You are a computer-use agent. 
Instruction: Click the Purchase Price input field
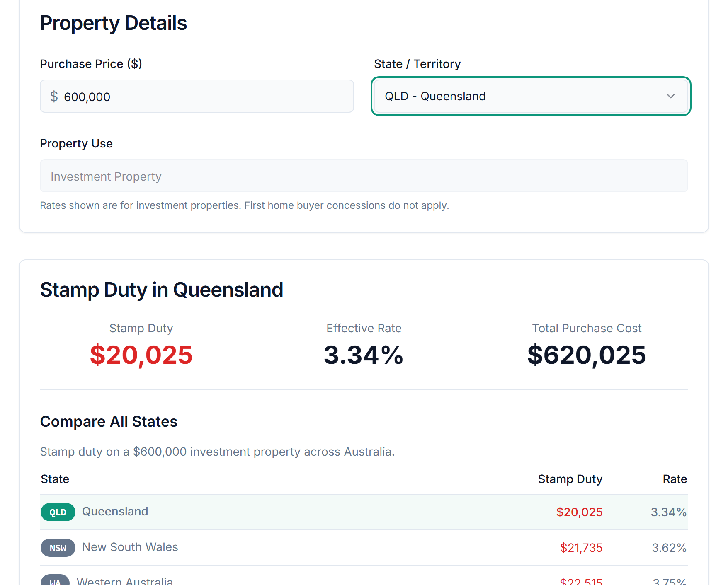(x=197, y=96)
